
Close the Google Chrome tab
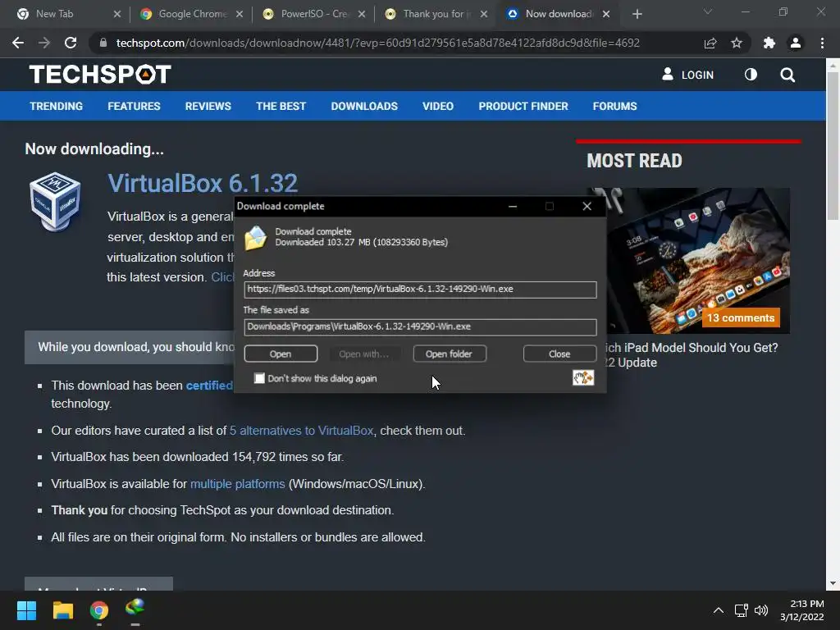240,14
